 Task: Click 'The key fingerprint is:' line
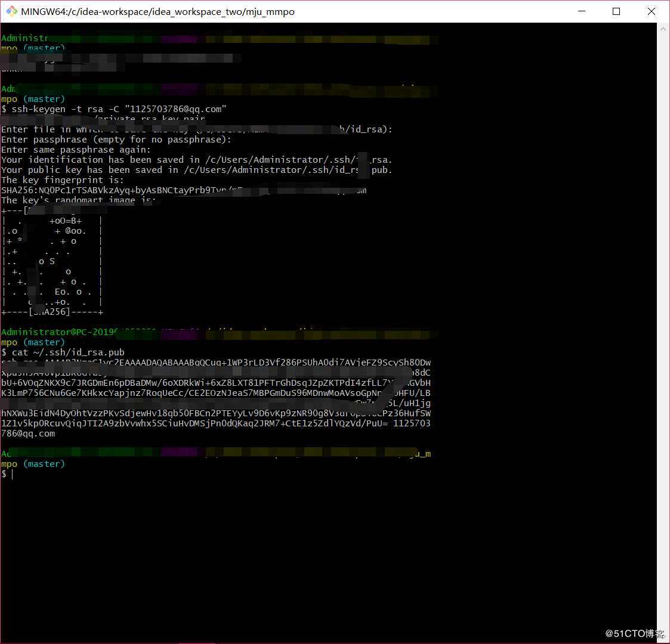point(63,180)
